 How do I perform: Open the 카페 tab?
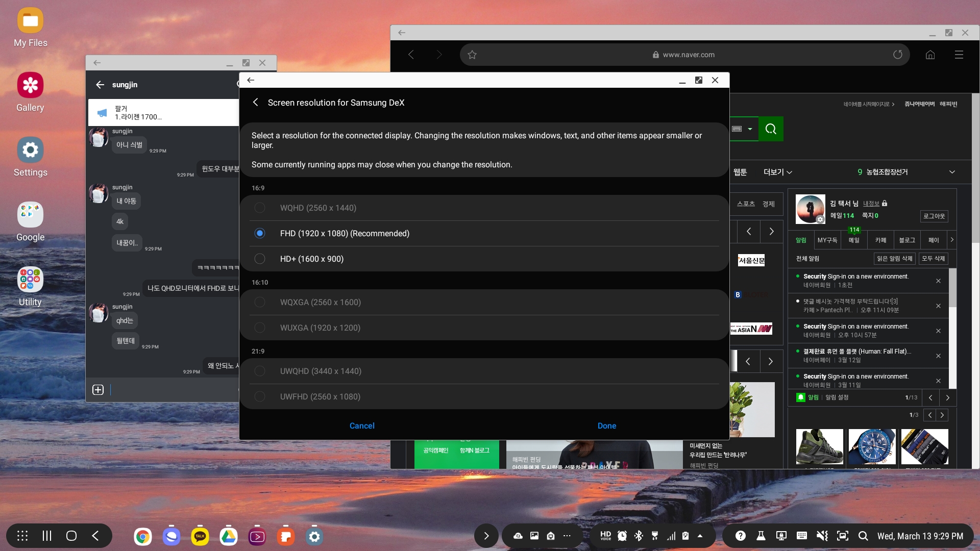[x=880, y=240]
